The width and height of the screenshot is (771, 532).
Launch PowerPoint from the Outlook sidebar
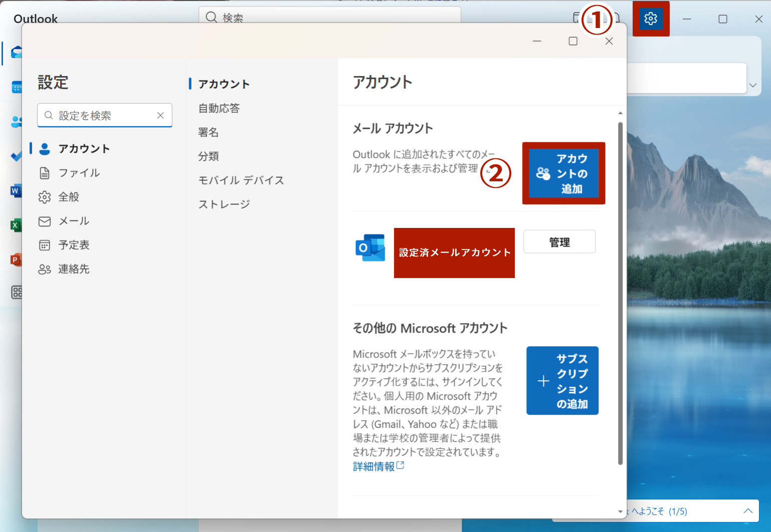[x=17, y=259]
